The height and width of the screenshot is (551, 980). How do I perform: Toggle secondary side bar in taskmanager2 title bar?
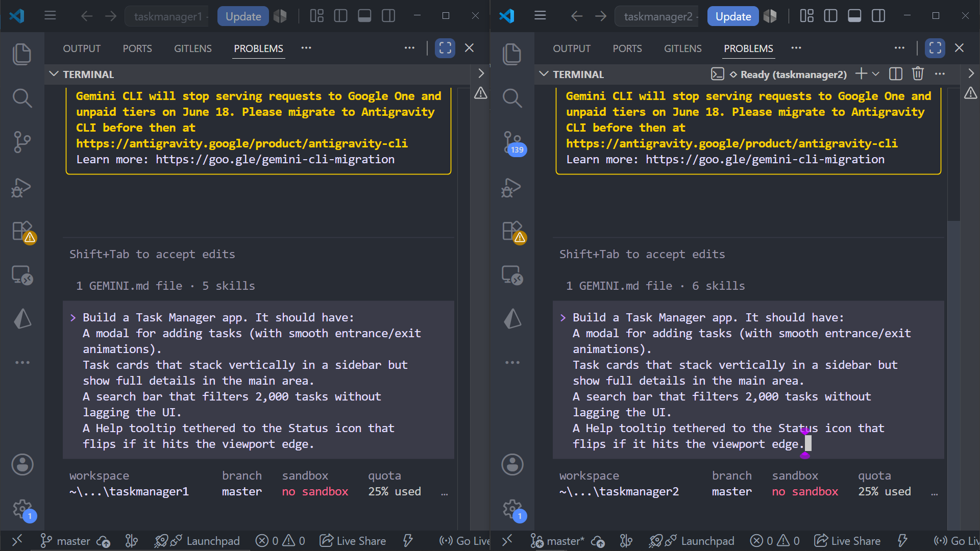pyautogui.click(x=878, y=16)
